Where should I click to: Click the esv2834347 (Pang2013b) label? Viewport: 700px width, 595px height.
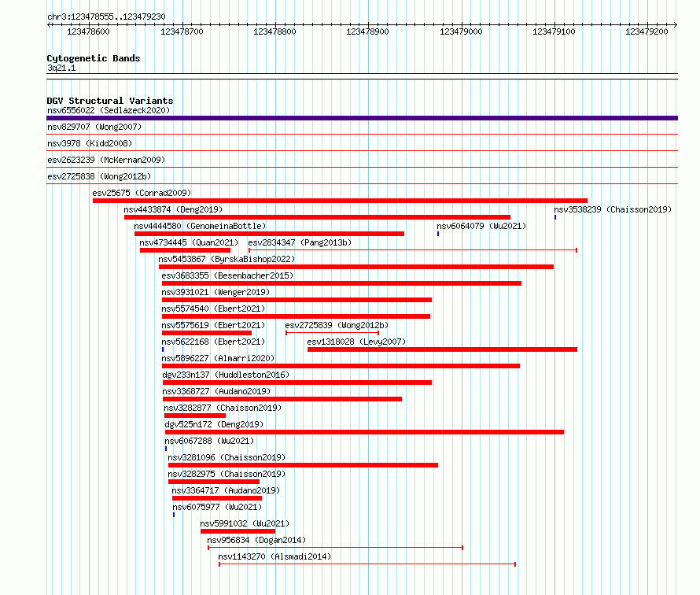[x=300, y=242]
